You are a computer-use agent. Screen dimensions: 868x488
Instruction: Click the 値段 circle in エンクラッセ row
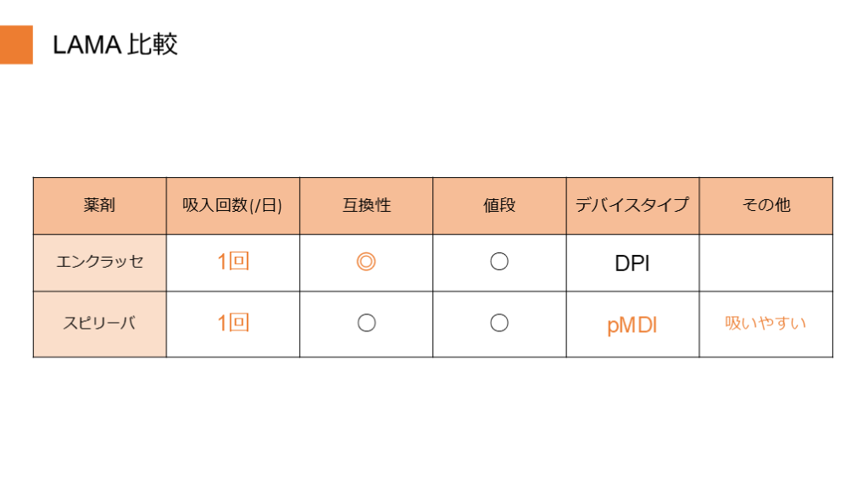499,263
